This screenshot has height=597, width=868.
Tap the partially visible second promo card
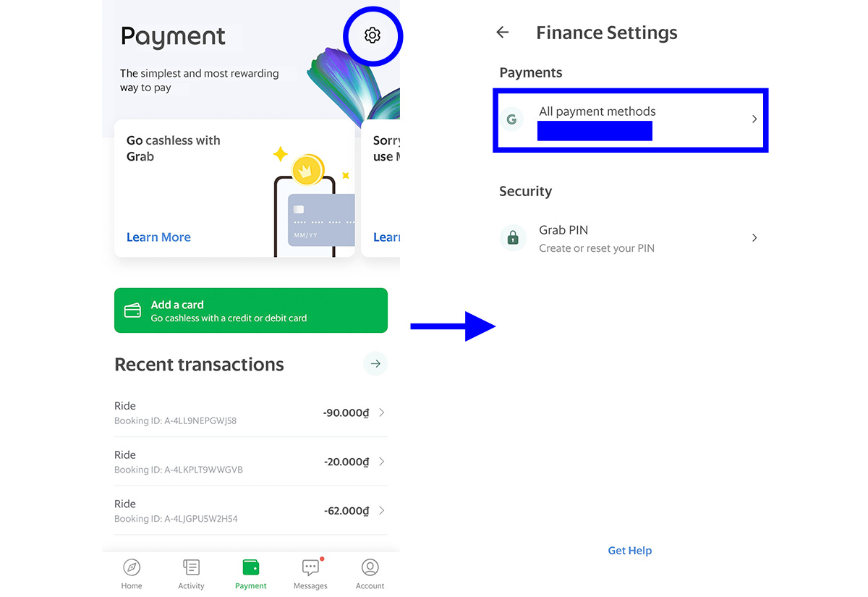click(x=380, y=188)
